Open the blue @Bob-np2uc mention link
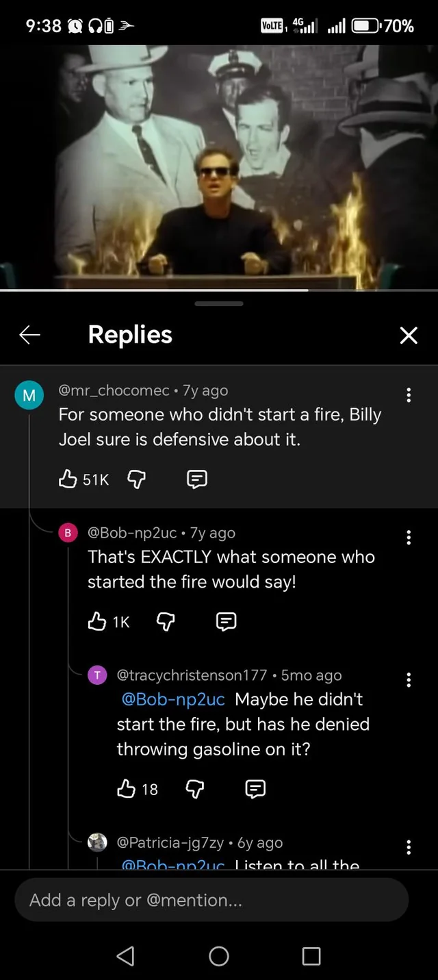Screen dimensions: 438x980 pyautogui.click(x=173, y=700)
